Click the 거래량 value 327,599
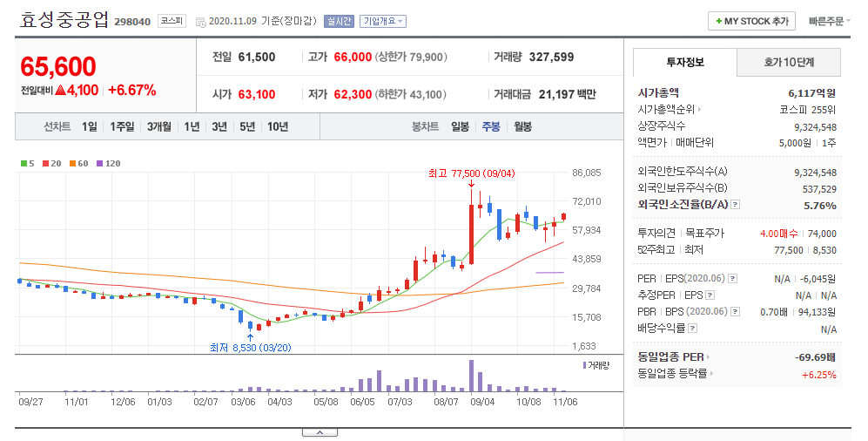This screenshot has height=441, width=868. (x=551, y=57)
